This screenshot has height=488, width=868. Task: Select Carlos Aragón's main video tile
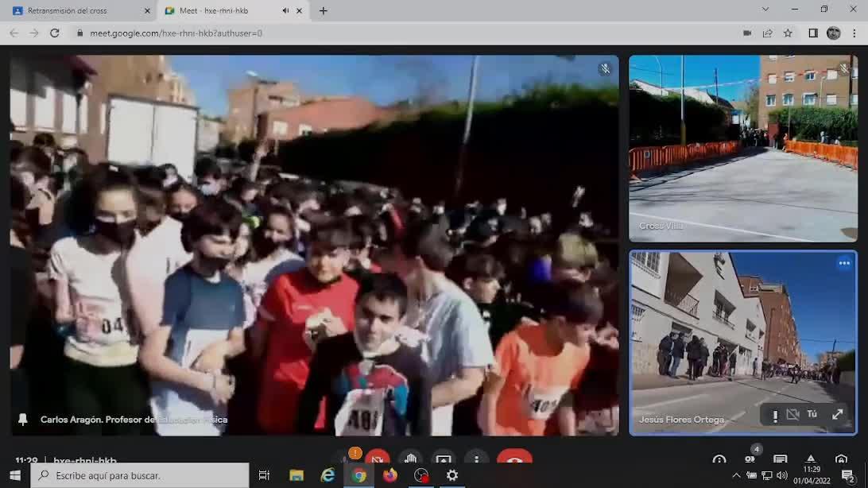(315, 245)
